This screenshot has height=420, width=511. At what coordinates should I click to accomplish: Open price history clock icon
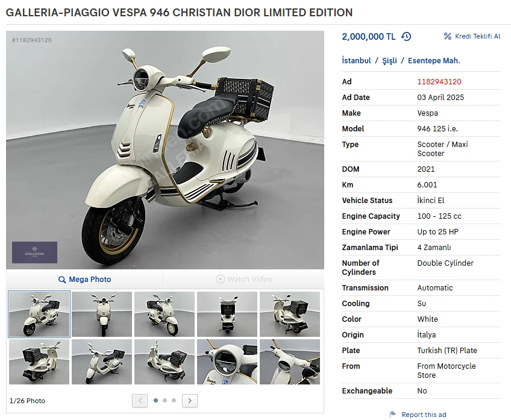(406, 37)
